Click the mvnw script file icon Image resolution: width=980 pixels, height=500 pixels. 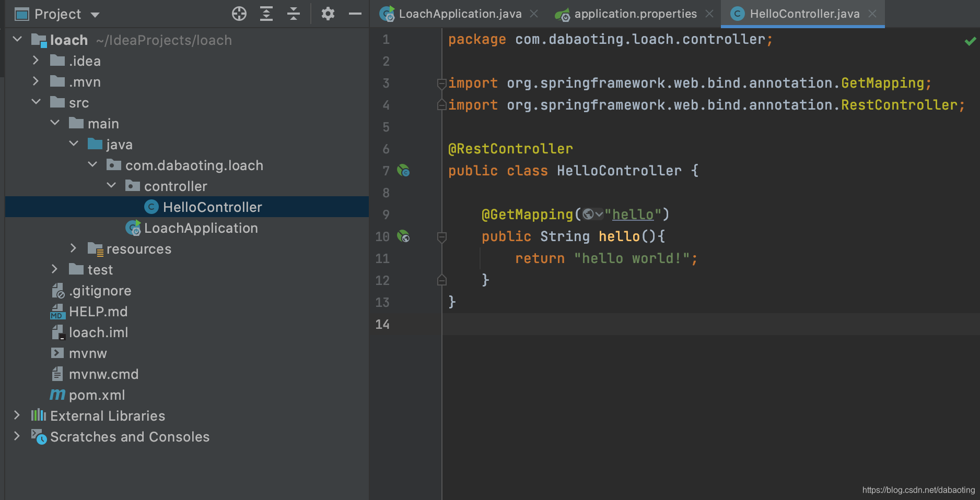coord(57,353)
